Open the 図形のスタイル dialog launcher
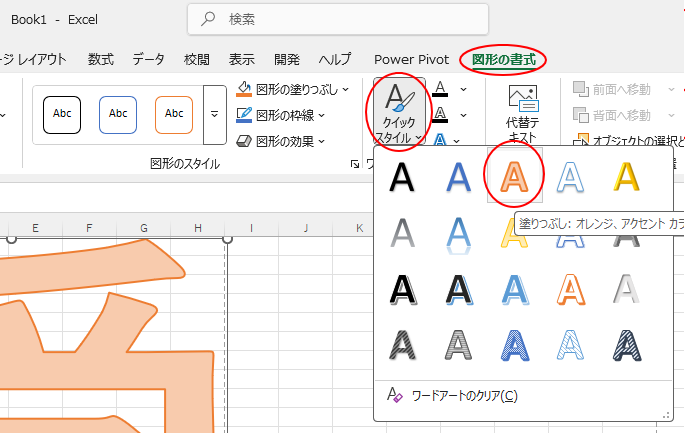Viewport: 685px width, 433px height. 355,164
